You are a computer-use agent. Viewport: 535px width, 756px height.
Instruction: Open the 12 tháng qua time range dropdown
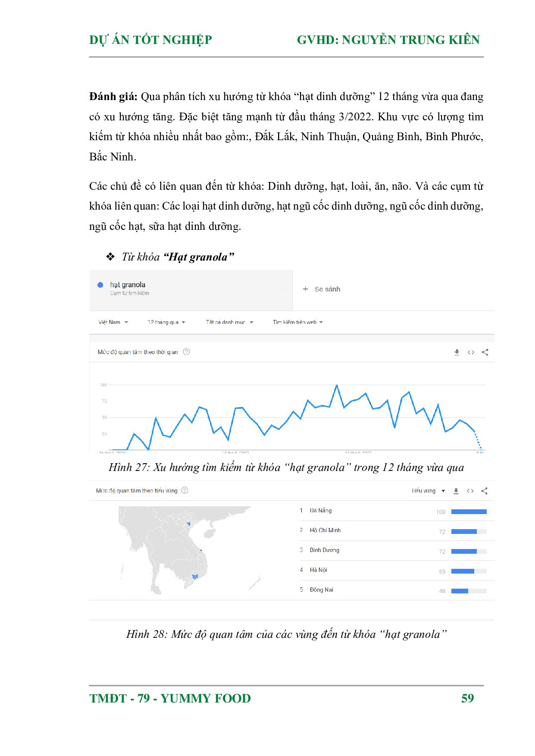pos(166,322)
